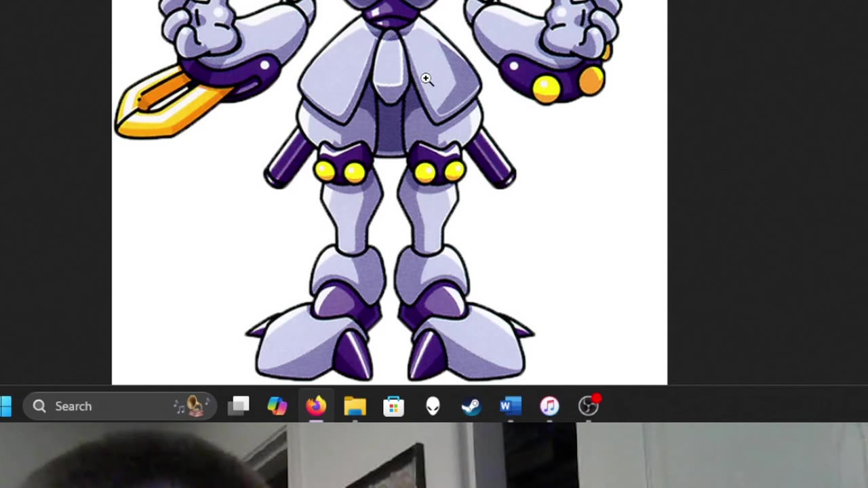Image resolution: width=868 pixels, height=488 pixels.
Task: Open iTunes from the taskbar
Action: tap(549, 406)
